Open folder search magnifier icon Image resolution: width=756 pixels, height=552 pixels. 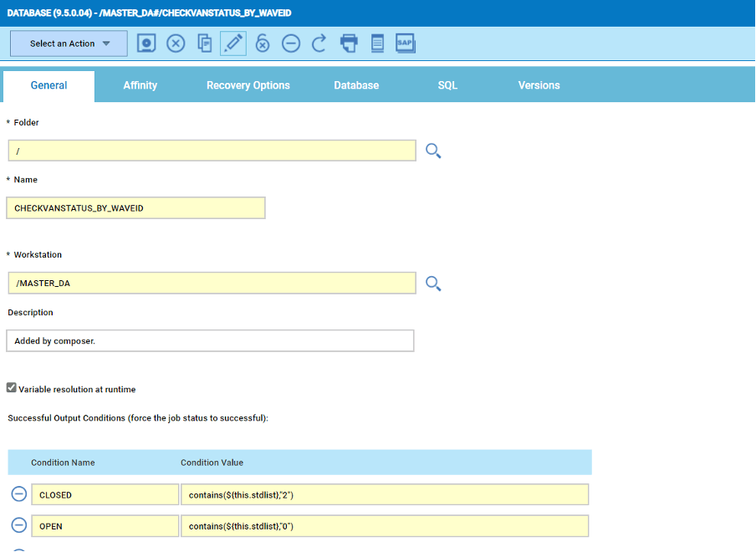tap(433, 151)
